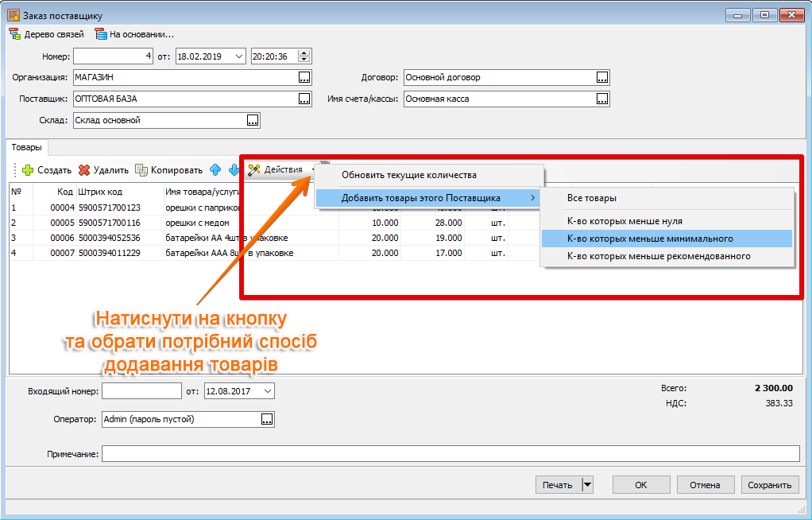Click the window title bar icon
812x520 pixels.
tap(14, 16)
